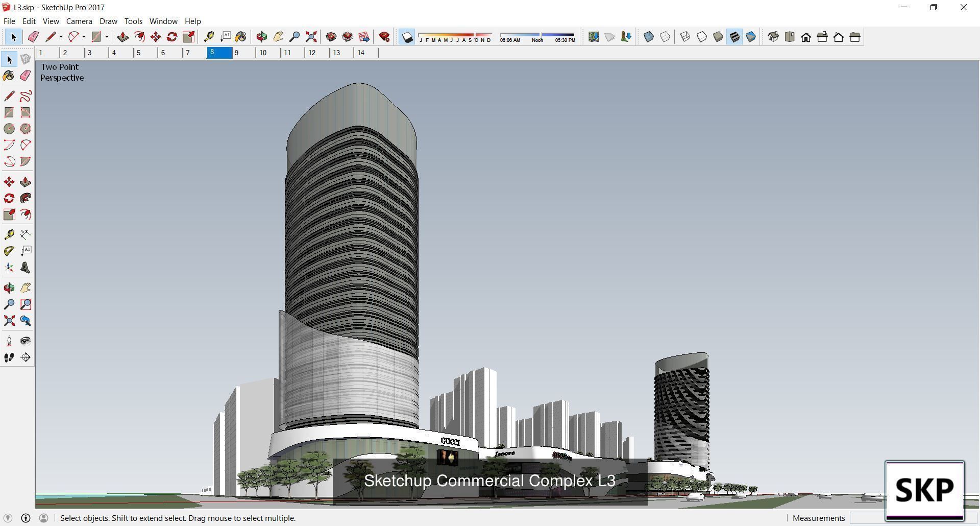This screenshot has width=980, height=526.
Task: Switch to scene tab 12
Action: coord(317,53)
